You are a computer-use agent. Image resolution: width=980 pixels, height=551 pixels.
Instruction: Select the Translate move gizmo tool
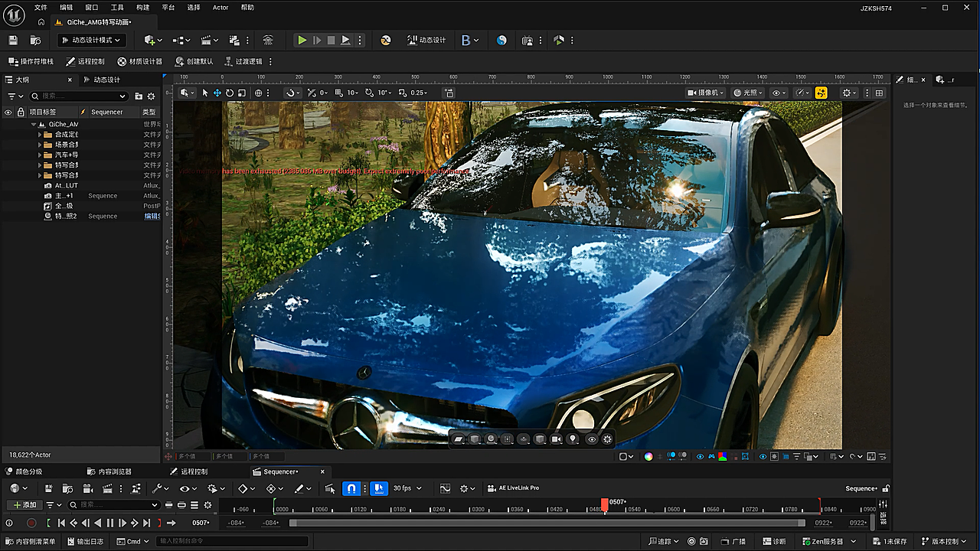click(x=217, y=93)
